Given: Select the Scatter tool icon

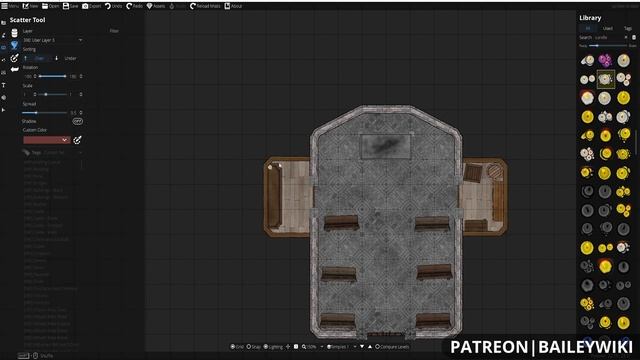Looking at the screenshot, I should click(x=14, y=45).
